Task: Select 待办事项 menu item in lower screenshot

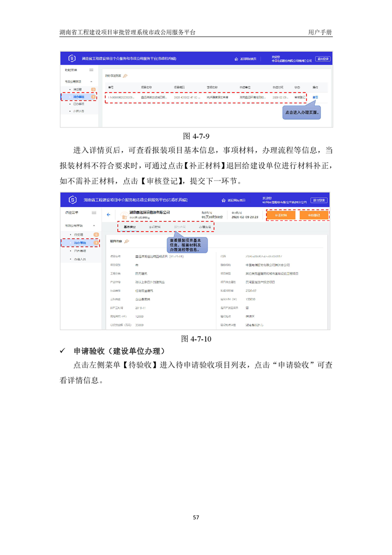Action: 80,243
